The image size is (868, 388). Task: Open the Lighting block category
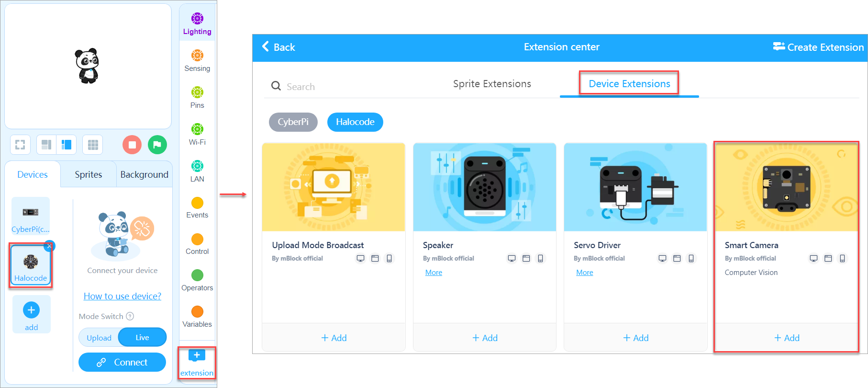(x=197, y=24)
